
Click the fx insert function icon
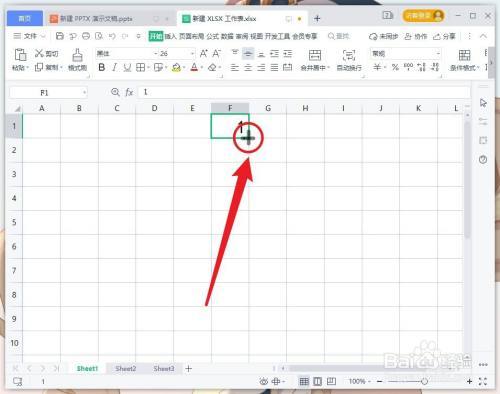click(129, 92)
